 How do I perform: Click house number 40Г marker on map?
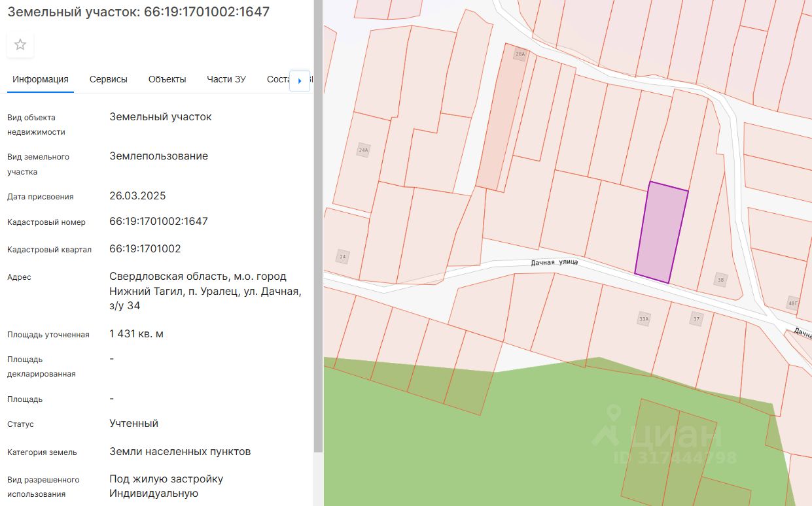coord(793,303)
